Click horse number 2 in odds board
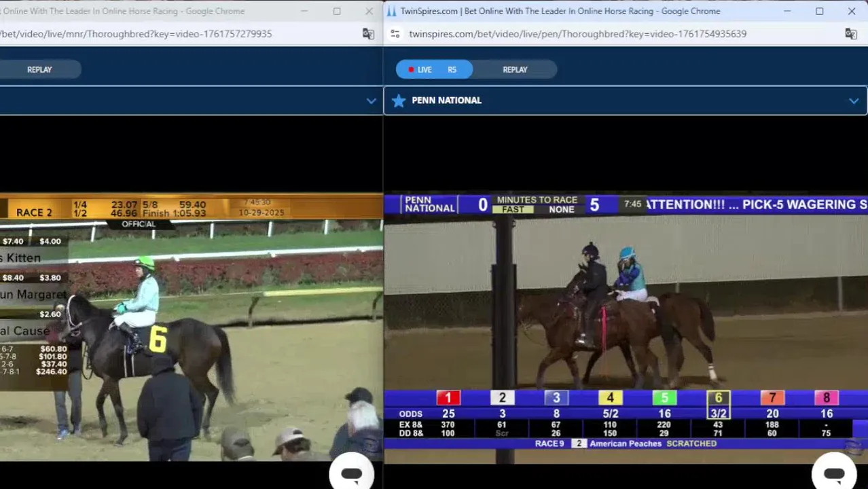The height and width of the screenshot is (489, 868). (502, 398)
